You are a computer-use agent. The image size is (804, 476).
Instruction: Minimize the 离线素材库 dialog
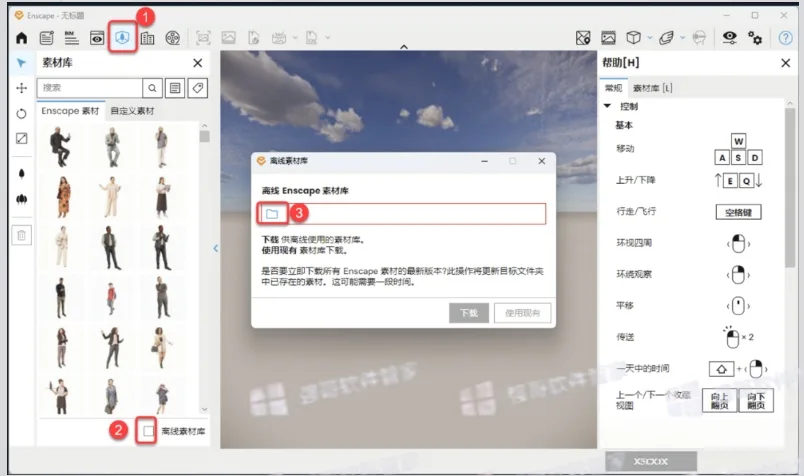coord(485,161)
